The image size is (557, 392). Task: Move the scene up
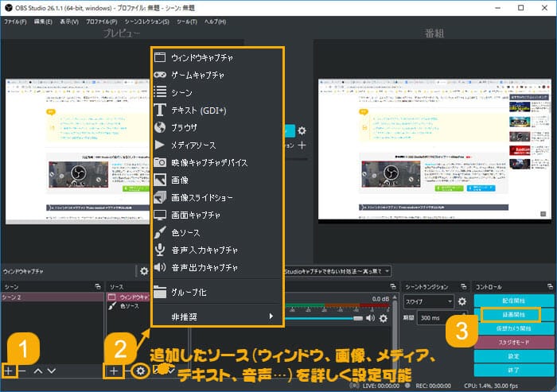tap(38, 371)
